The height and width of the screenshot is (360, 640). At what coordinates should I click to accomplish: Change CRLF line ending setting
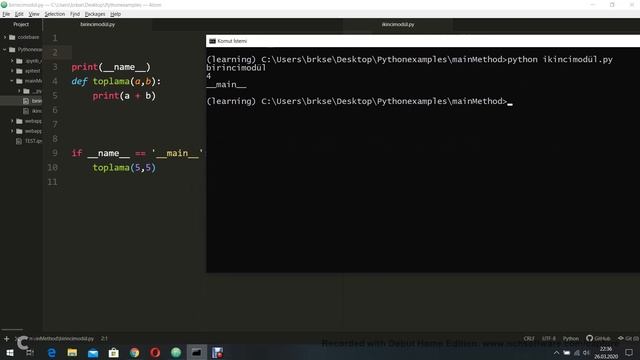pyautogui.click(x=529, y=339)
